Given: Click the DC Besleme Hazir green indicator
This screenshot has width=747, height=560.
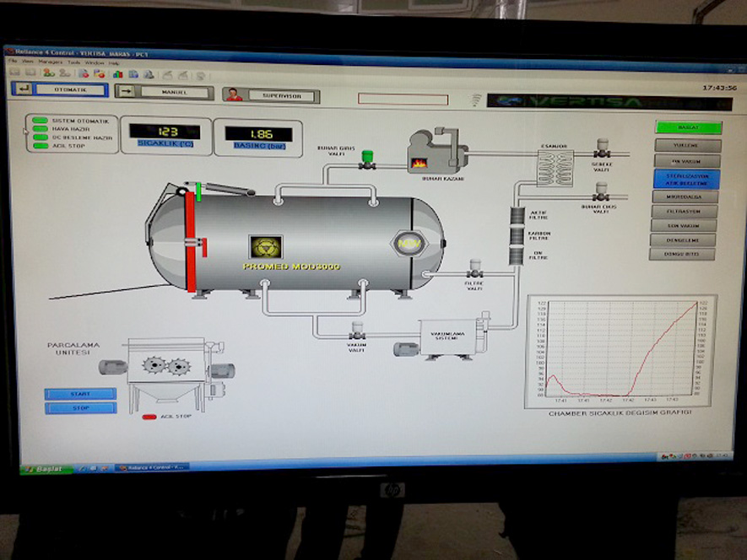Looking at the screenshot, I should click(x=41, y=137).
